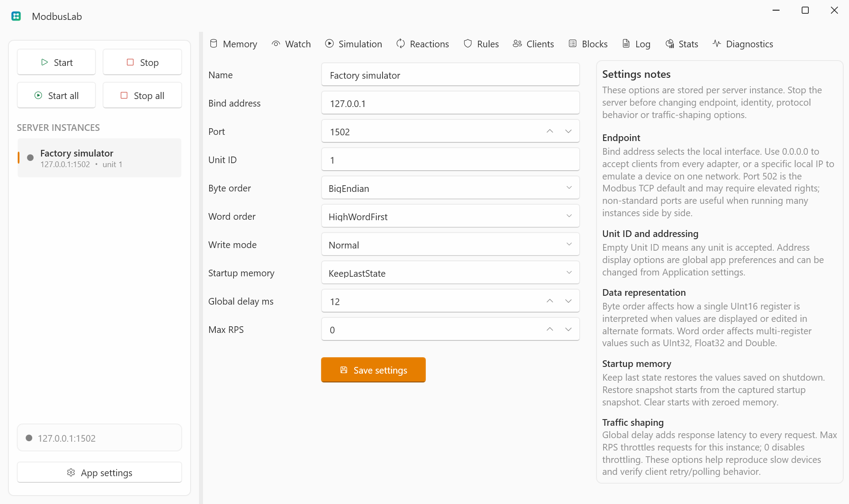Click the Watch tab eye icon
The height and width of the screenshot is (504, 849).
(276, 44)
